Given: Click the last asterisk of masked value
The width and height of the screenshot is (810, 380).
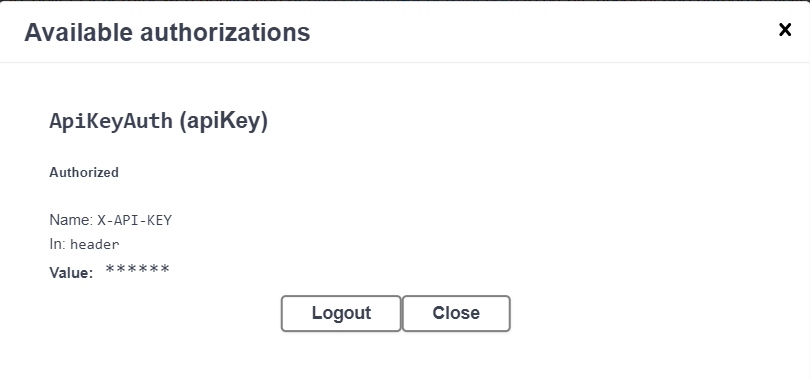Looking at the screenshot, I should [x=165, y=269].
